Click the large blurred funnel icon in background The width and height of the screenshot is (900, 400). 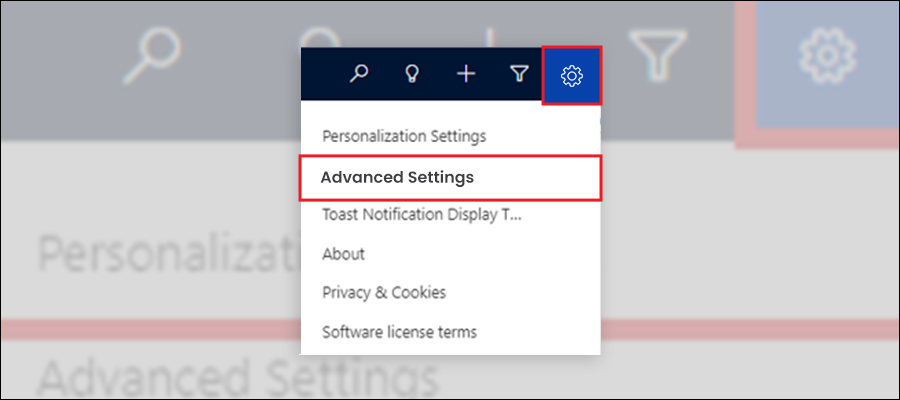658,55
